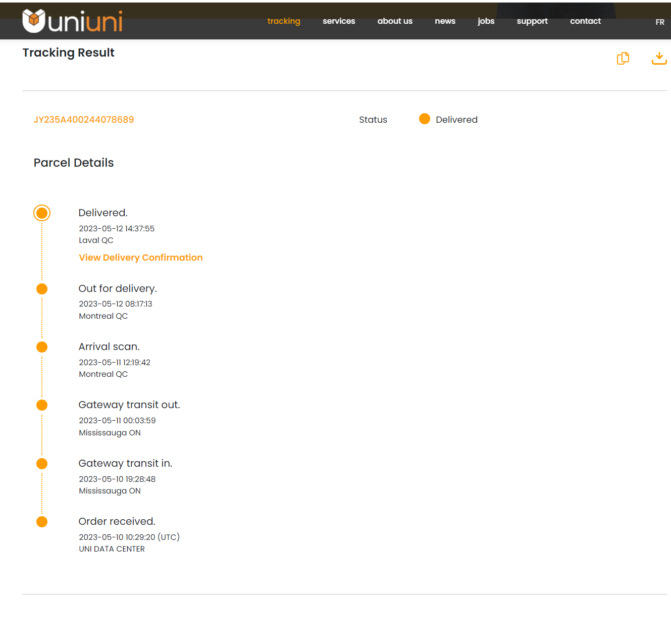The image size is (671, 644).
Task: Copy the tracking result using copy icon
Action: coord(623,59)
